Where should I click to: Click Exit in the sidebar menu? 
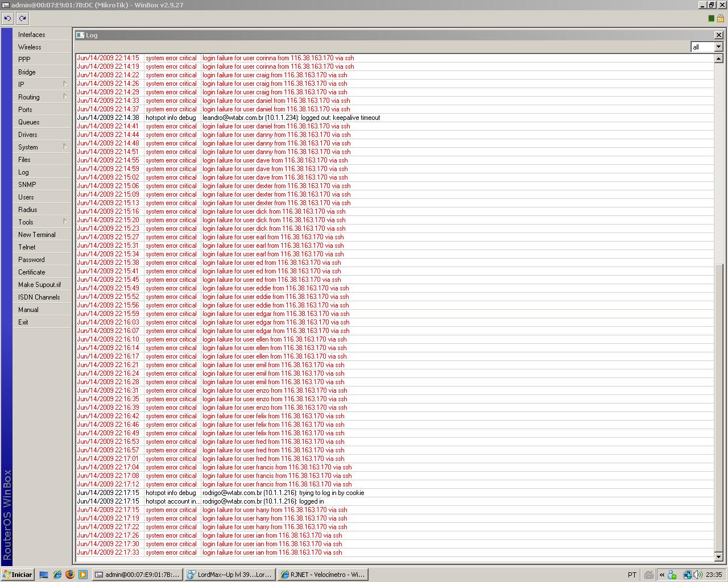point(42,322)
